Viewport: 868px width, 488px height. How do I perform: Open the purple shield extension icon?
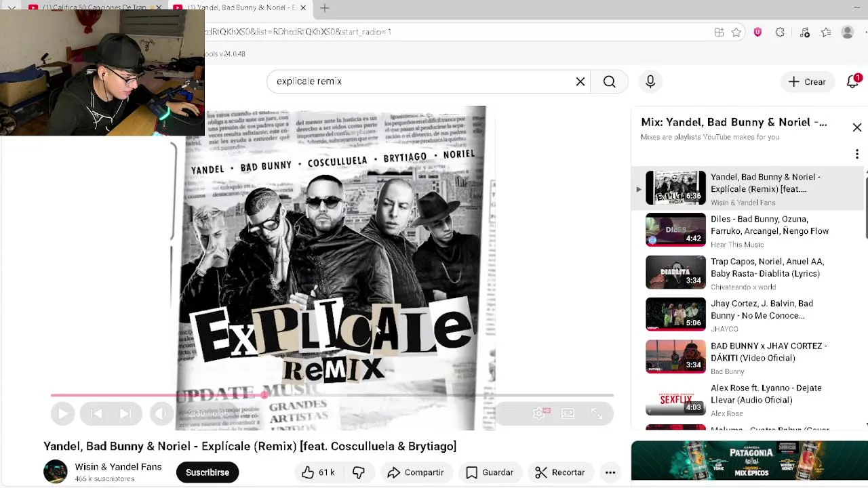(x=757, y=32)
